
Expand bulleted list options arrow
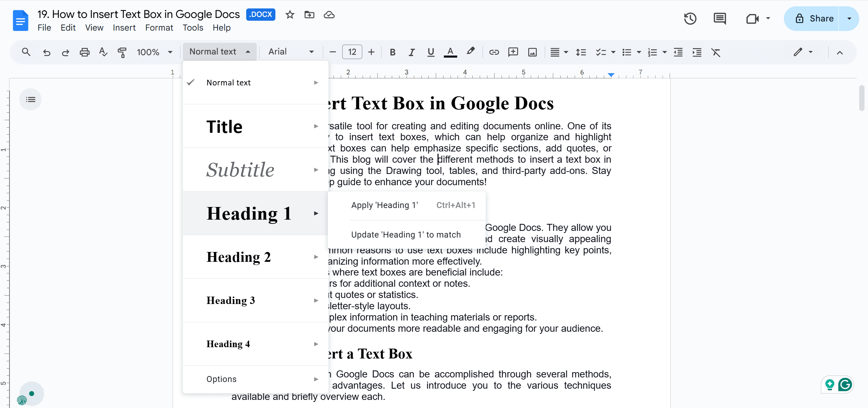tap(639, 52)
